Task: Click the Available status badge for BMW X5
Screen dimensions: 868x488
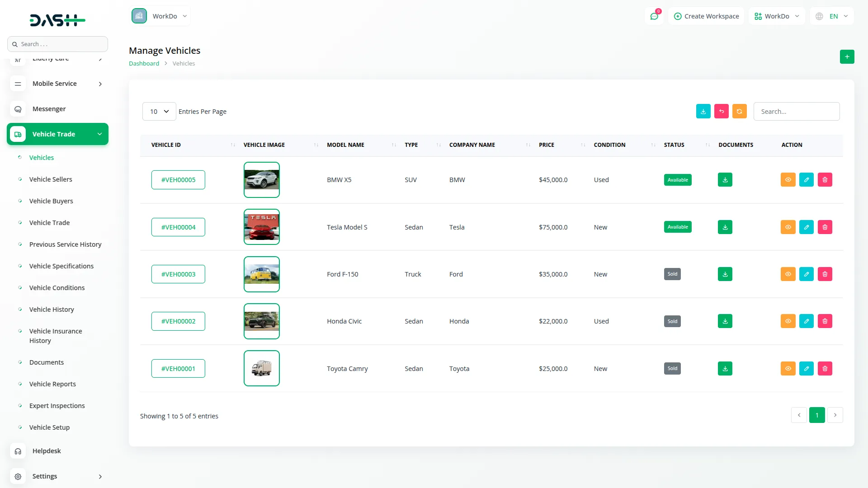Action: (677, 179)
